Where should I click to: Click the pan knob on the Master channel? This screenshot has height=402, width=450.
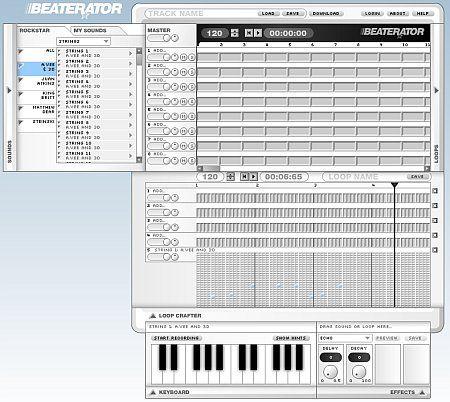[175, 38]
